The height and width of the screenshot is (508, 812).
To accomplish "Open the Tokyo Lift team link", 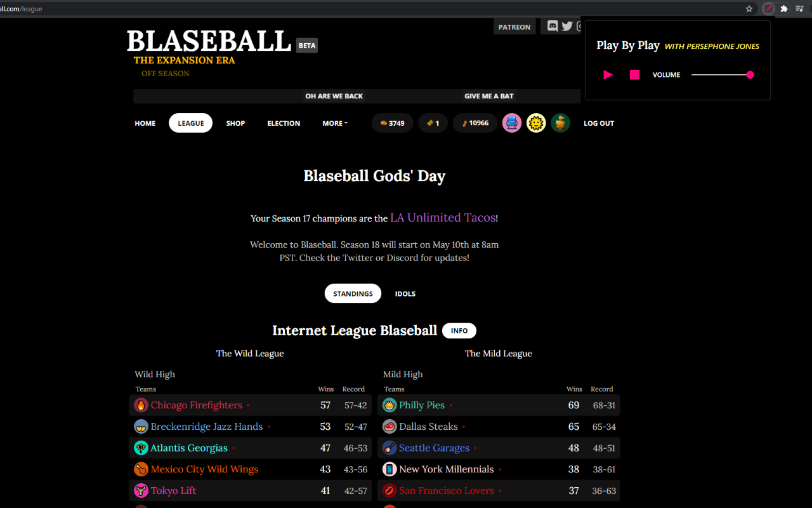I will (174, 490).
